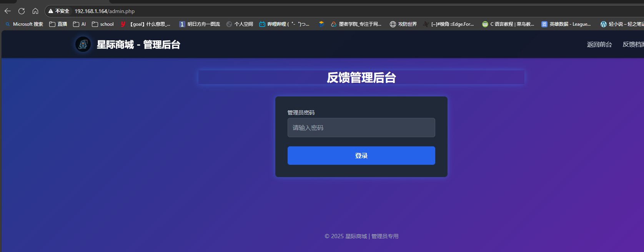The image size is (644, 252).
Task: Open the Microsoft 搜索 bookmark
Action: (x=24, y=24)
